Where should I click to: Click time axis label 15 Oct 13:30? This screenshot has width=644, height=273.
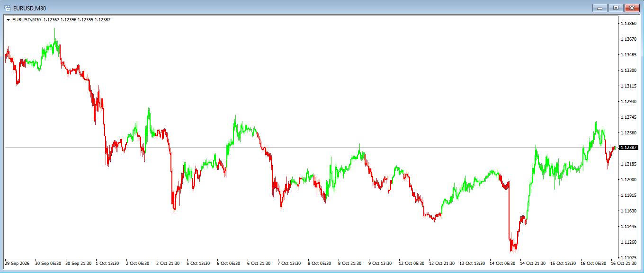click(x=563, y=263)
